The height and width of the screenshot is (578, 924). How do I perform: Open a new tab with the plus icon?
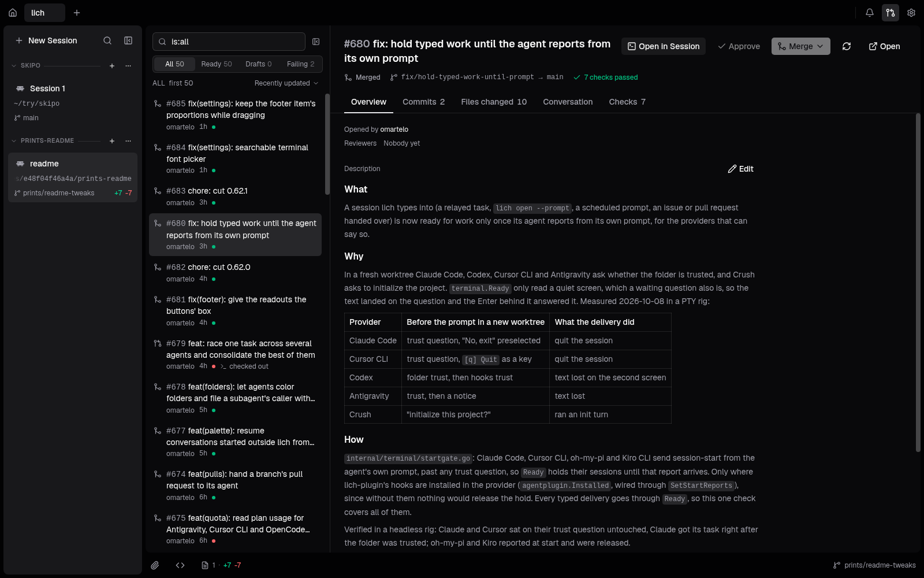(x=77, y=13)
